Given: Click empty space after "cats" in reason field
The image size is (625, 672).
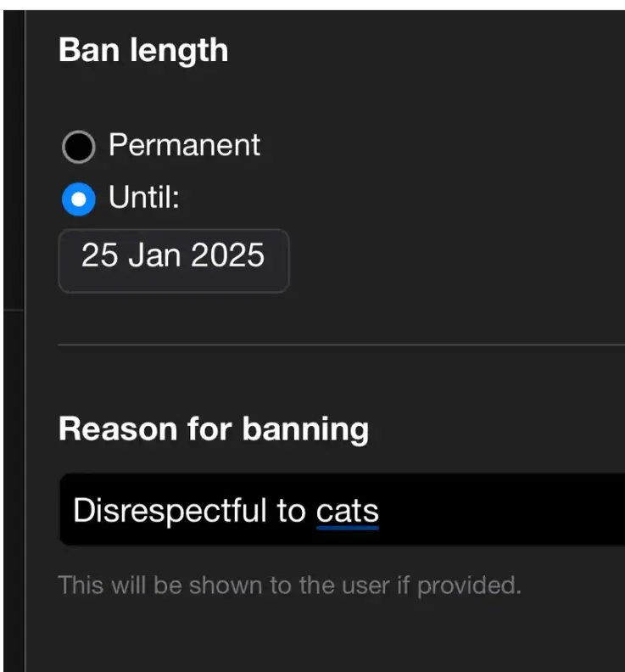Looking at the screenshot, I should (509, 511).
